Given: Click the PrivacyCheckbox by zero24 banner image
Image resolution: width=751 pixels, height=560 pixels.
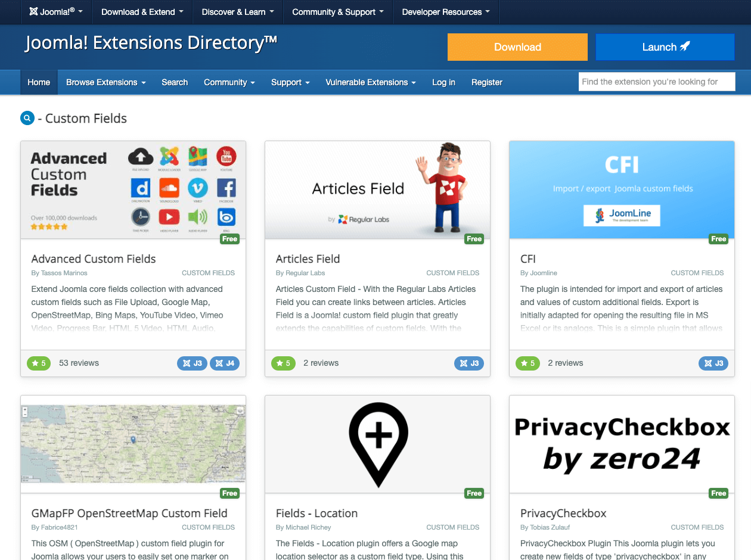Looking at the screenshot, I should pos(622,444).
